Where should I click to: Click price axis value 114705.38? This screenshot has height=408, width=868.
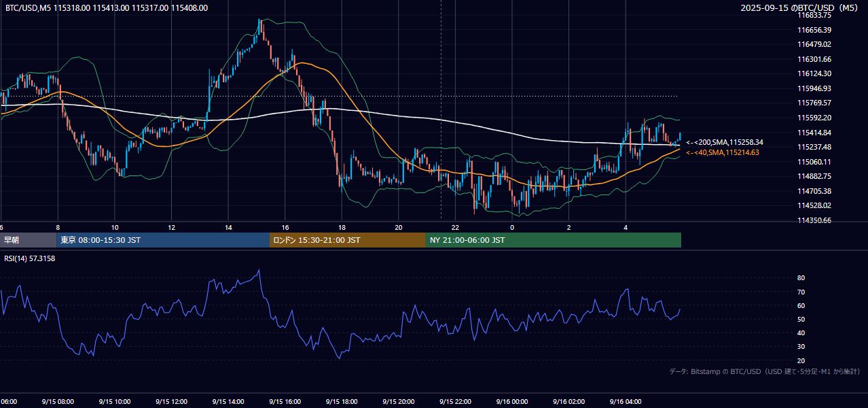tap(814, 191)
